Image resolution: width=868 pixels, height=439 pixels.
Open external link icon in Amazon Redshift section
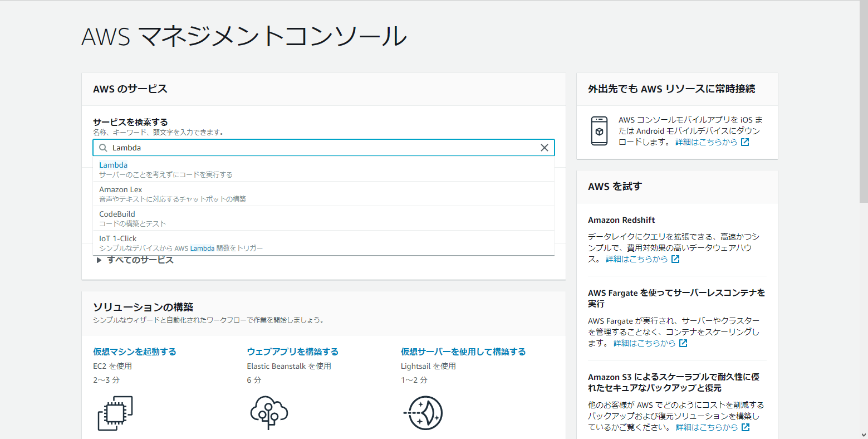[675, 259]
